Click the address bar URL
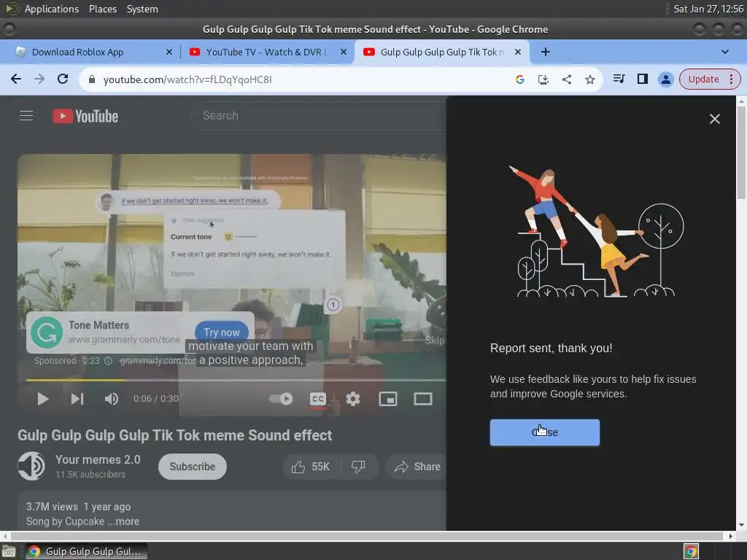This screenshot has height=560, width=747. [187, 79]
